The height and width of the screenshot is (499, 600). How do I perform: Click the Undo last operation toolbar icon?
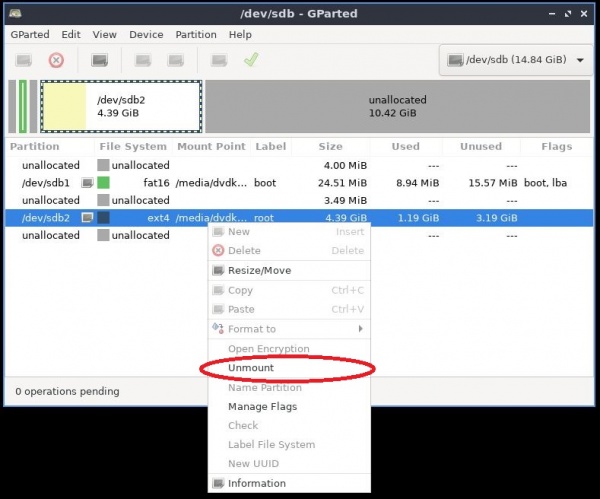(219, 60)
